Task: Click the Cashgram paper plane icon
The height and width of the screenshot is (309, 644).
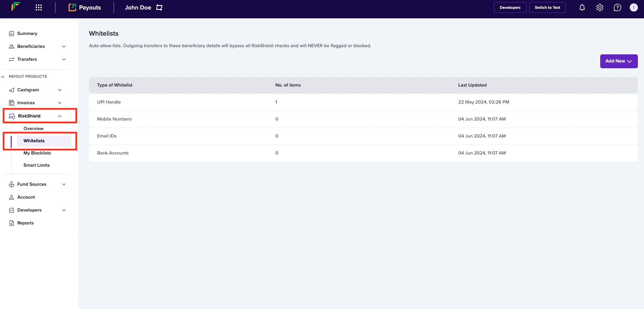Action: 12,90
